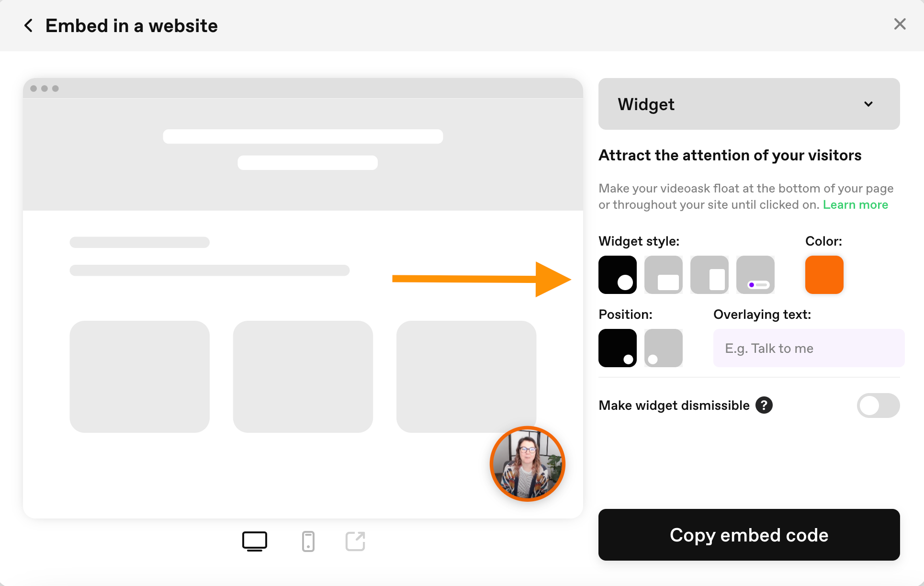This screenshot has height=586, width=924.
Task: Switch preview to mobile phone view
Action: 308,541
